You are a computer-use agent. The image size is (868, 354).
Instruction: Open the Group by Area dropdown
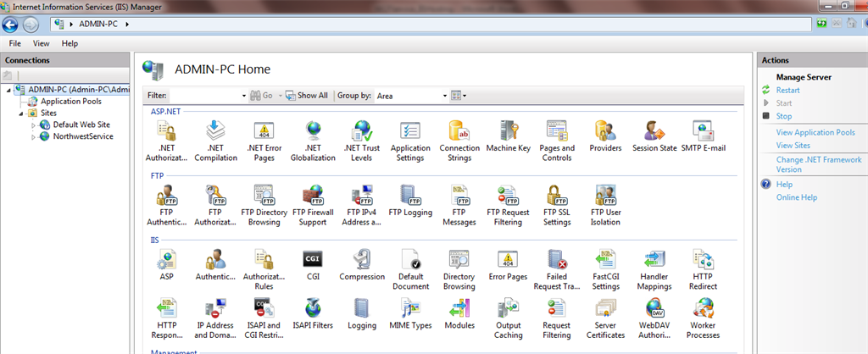tap(410, 96)
